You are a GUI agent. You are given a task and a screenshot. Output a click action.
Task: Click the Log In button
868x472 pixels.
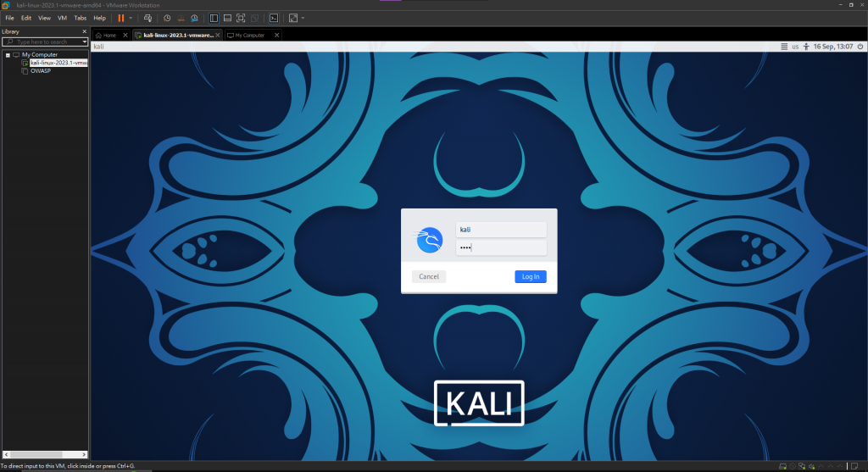pos(531,276)
